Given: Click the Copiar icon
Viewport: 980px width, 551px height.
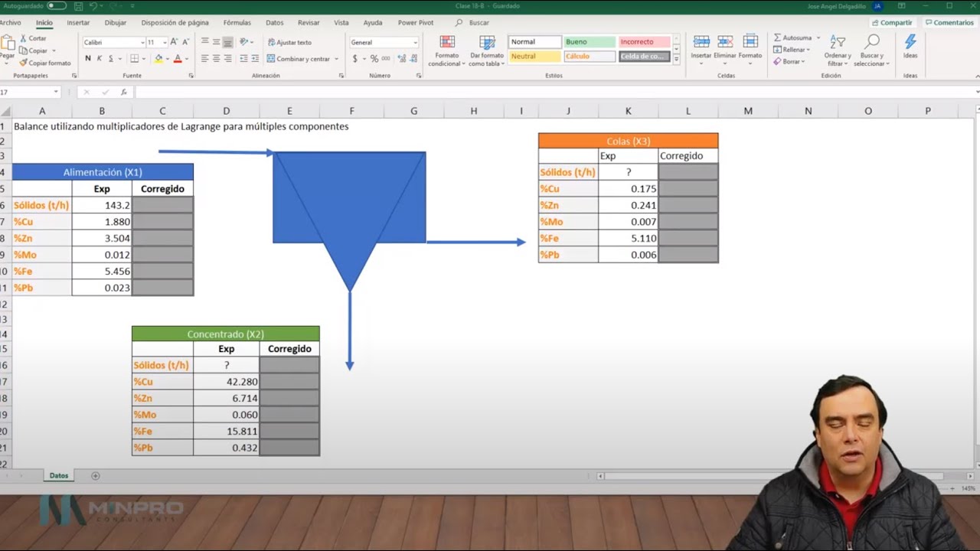Looking at the screenshot, I should (23, 51).
